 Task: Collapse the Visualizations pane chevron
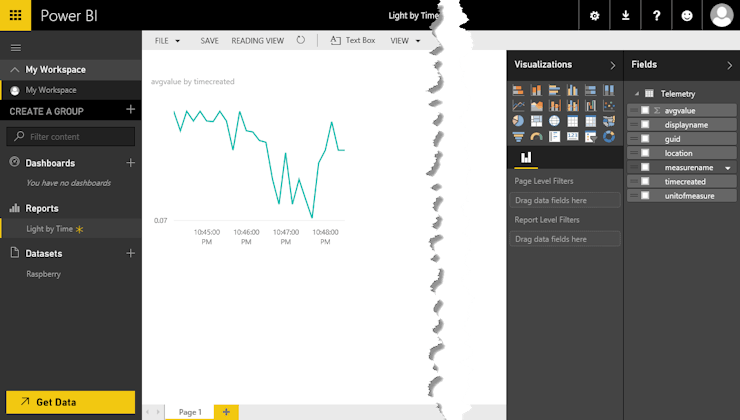tap(613, 66)
